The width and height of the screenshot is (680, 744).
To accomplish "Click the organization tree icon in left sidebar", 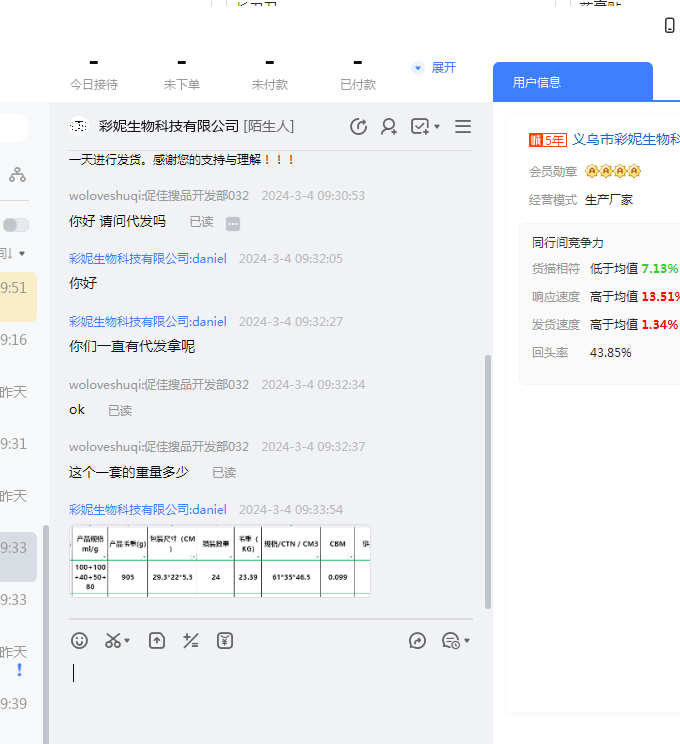I will click(x=17, y=175).
